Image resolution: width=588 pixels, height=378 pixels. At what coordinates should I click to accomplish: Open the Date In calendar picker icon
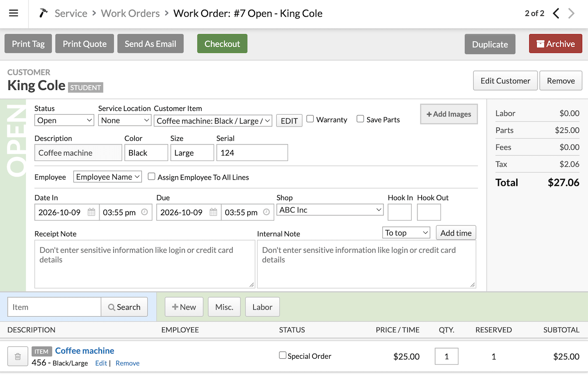tap(91, 212)
